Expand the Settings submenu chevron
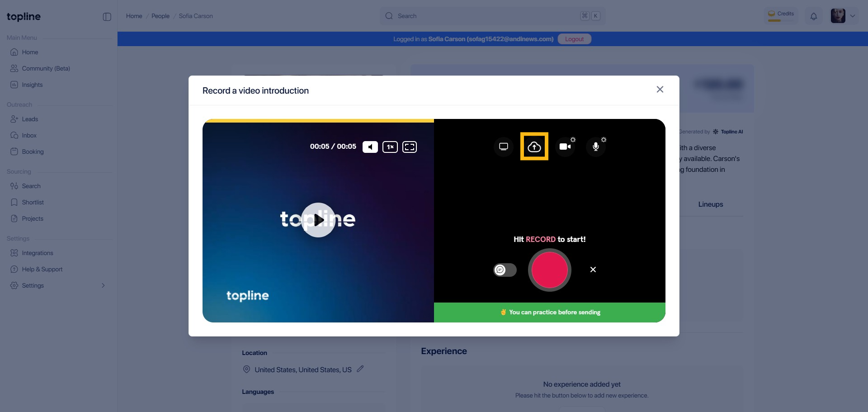The width and height of the screenshot is (868, 412). pos(103,285)
